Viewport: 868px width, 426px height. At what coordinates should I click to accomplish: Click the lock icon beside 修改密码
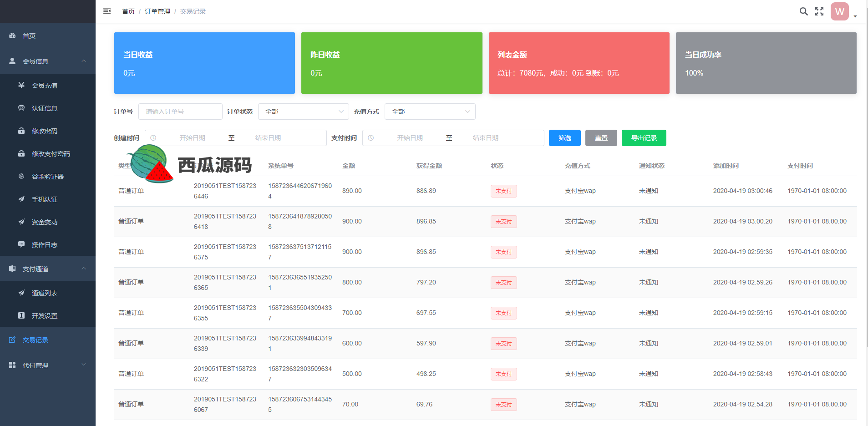(x=21, y=131)
